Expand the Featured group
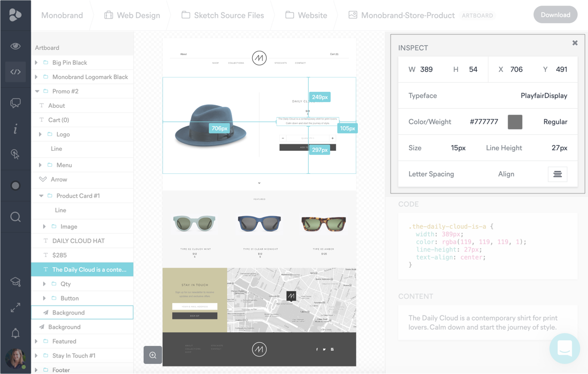 point(36,341)
